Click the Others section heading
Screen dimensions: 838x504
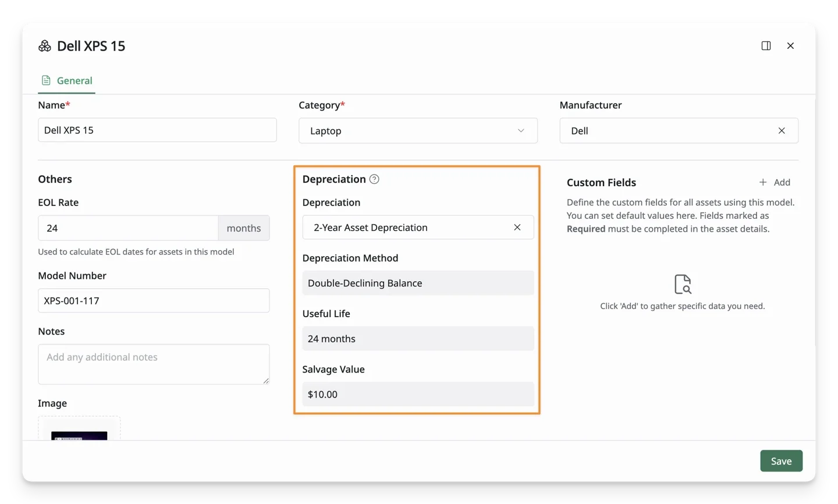pyautogui.click(x=55, y=179)
